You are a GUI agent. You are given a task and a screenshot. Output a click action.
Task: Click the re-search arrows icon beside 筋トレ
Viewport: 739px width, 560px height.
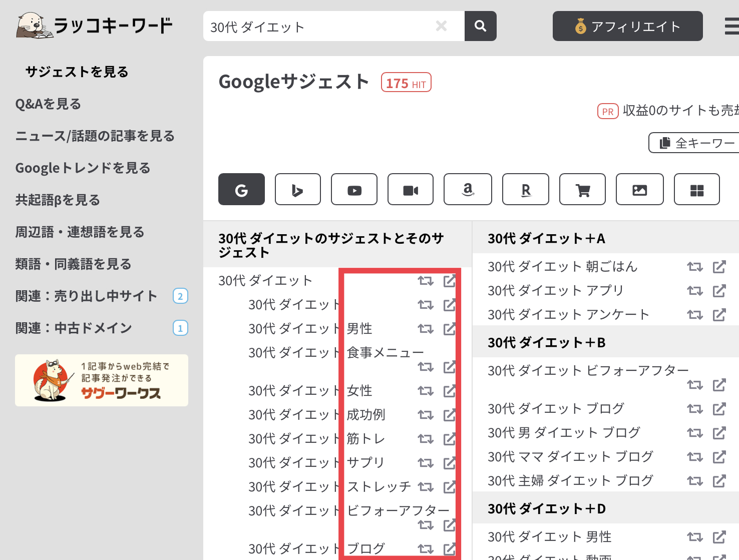click(x=426, y=439)
